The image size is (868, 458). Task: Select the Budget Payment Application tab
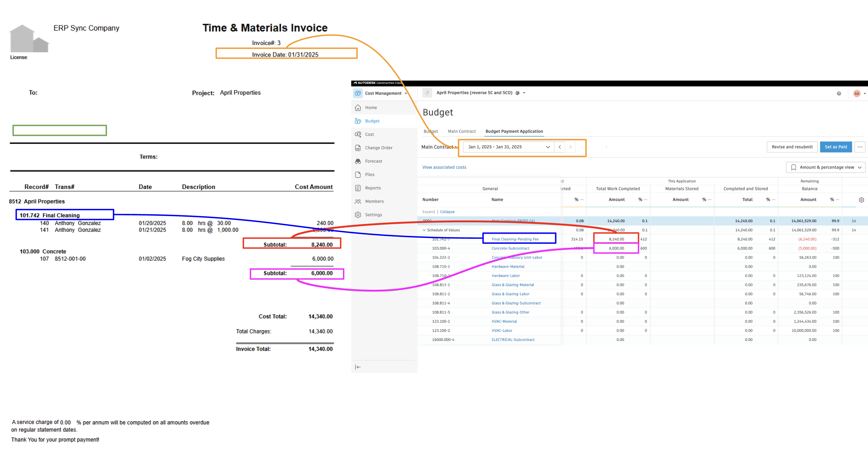click(x=514, y=131)
